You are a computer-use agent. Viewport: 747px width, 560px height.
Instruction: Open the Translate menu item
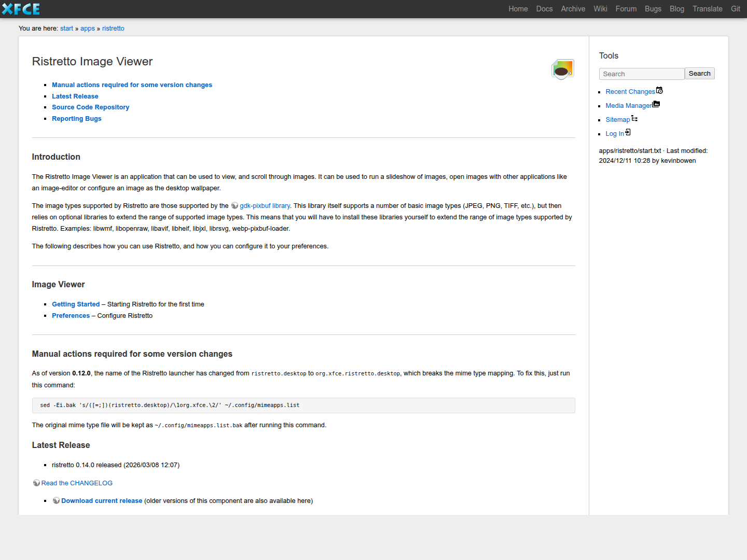[708, 9]
